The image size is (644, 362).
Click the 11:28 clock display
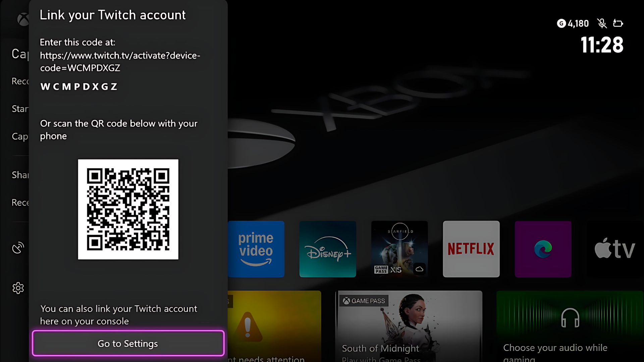tap(602, 45)
